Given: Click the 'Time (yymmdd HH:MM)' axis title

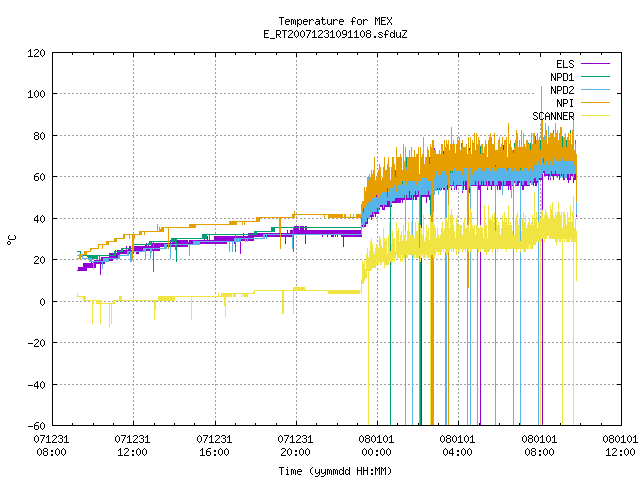Looking at the screenshot, I should coord(336,471).
